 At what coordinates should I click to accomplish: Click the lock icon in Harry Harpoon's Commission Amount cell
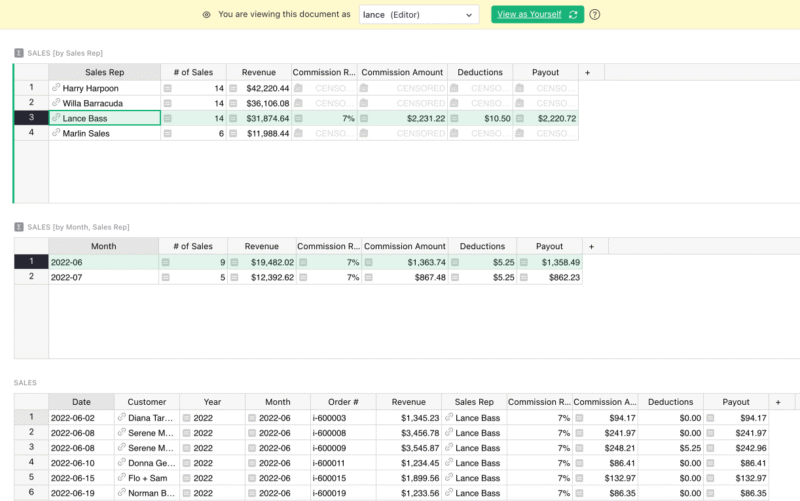coord(364,88)
